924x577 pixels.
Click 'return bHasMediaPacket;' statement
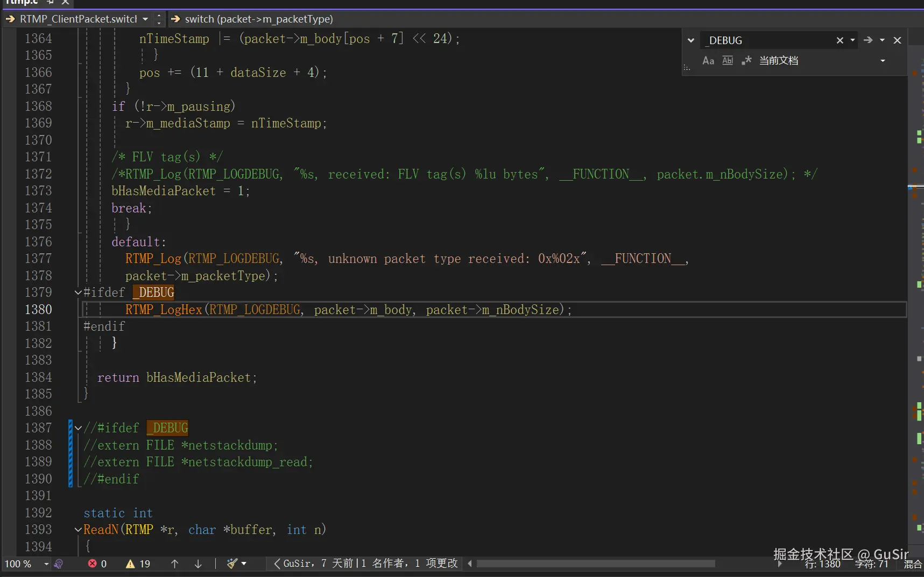point(177,377)
